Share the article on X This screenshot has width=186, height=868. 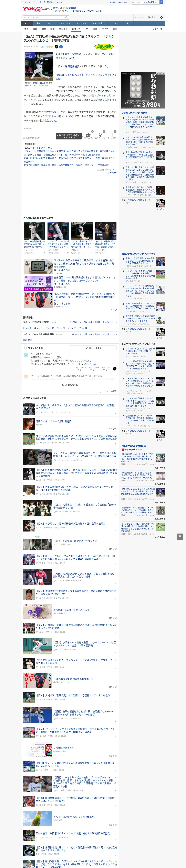coord(56,47)
